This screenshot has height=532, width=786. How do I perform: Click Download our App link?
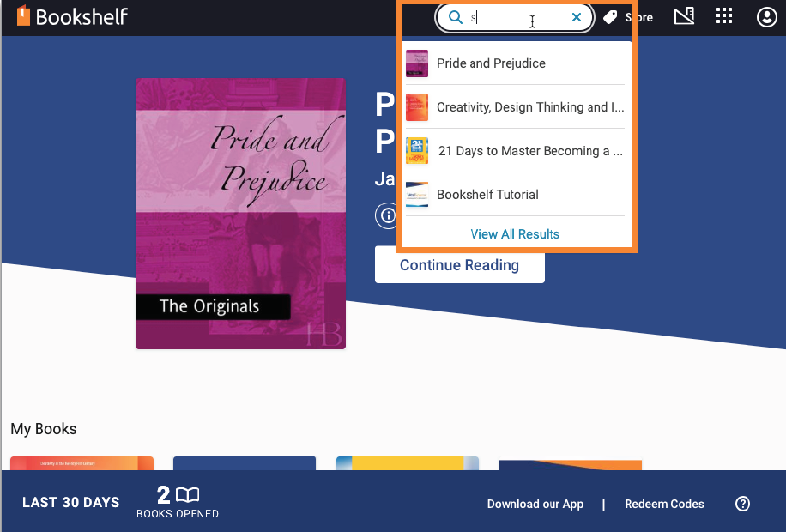coord(535,504)
